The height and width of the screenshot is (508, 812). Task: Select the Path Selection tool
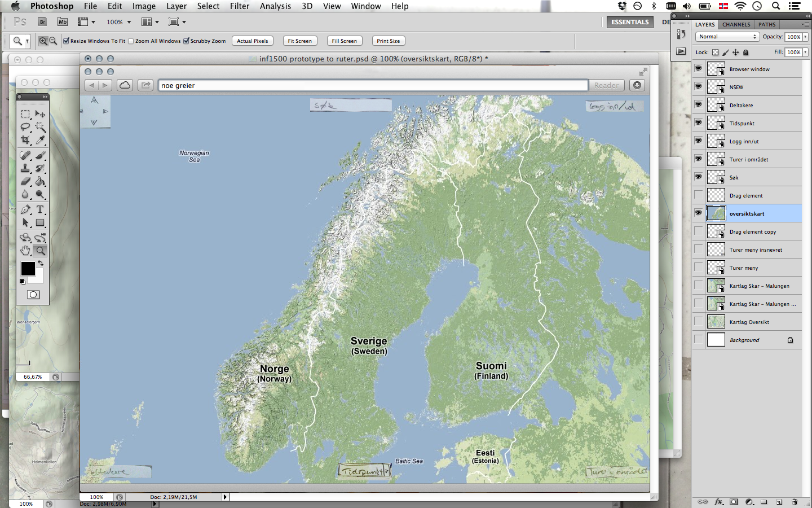click(x=25, y=222)
